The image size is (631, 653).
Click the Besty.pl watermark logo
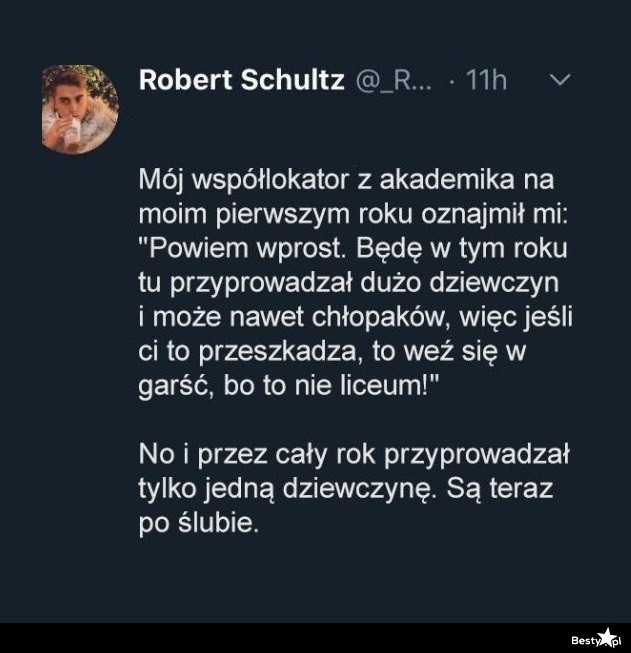595,639
